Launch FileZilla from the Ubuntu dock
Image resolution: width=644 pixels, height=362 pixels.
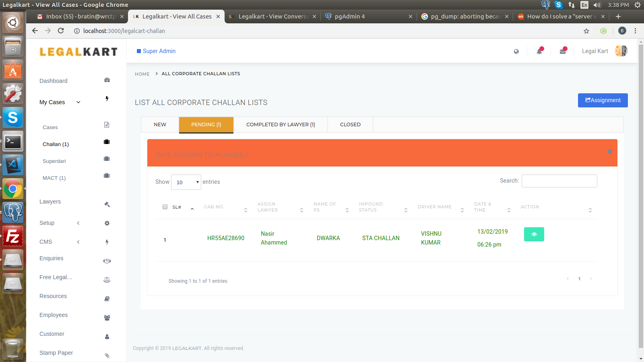click(13, 236)
